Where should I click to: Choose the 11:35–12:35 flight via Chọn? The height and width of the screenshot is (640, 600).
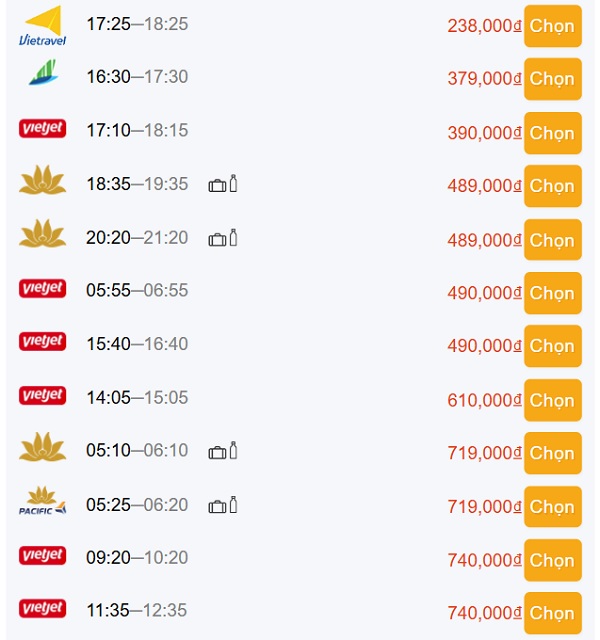pos(553,613)
